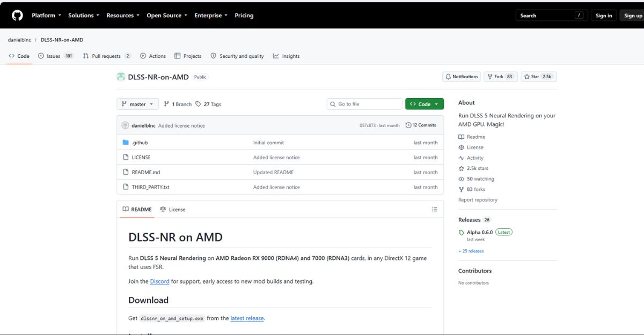
Task: Open the latest commit hash 057c873
Action: pyautogui.click(x=368, y=125)
